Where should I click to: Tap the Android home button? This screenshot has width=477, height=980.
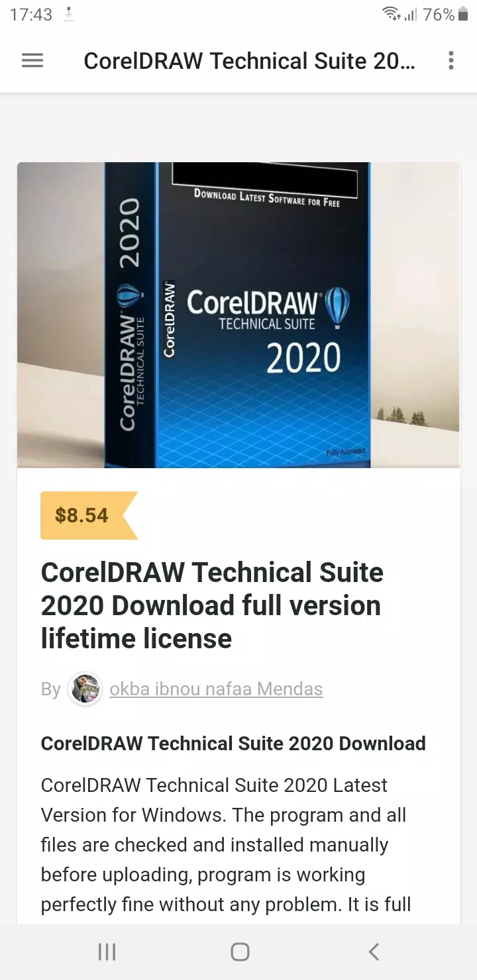[240, 952]
